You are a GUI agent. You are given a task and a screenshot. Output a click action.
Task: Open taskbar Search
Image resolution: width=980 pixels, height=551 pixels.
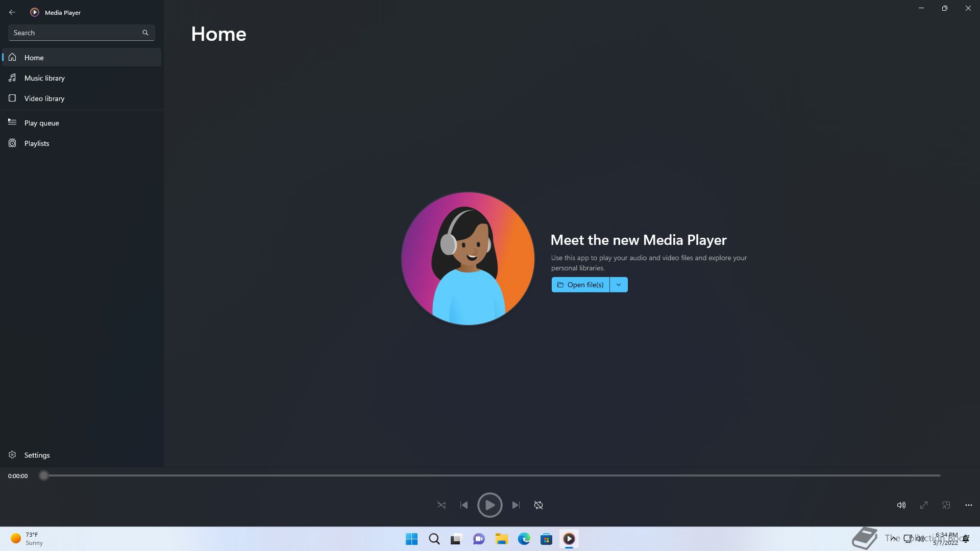pyautogui.click(x=434, y=539)
